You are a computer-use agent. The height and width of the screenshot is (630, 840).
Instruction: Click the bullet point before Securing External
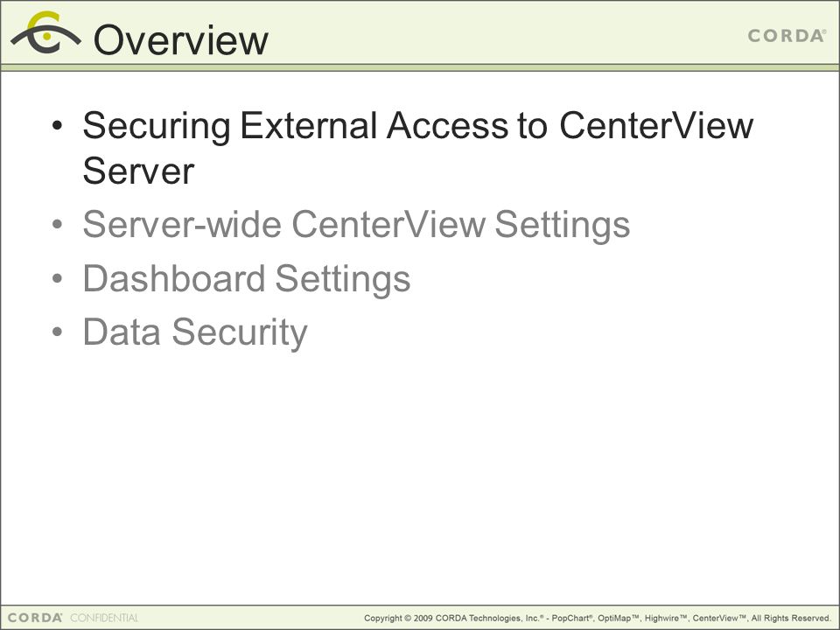(58, 126)
